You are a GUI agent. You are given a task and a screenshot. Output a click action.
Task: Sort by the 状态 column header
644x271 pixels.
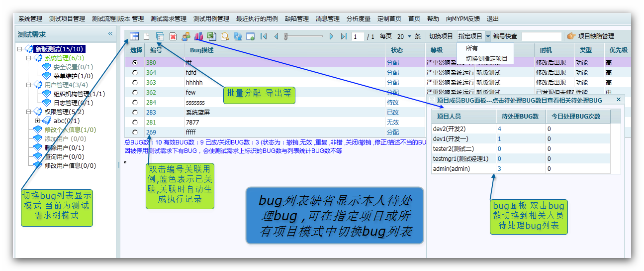click(404, 50)
